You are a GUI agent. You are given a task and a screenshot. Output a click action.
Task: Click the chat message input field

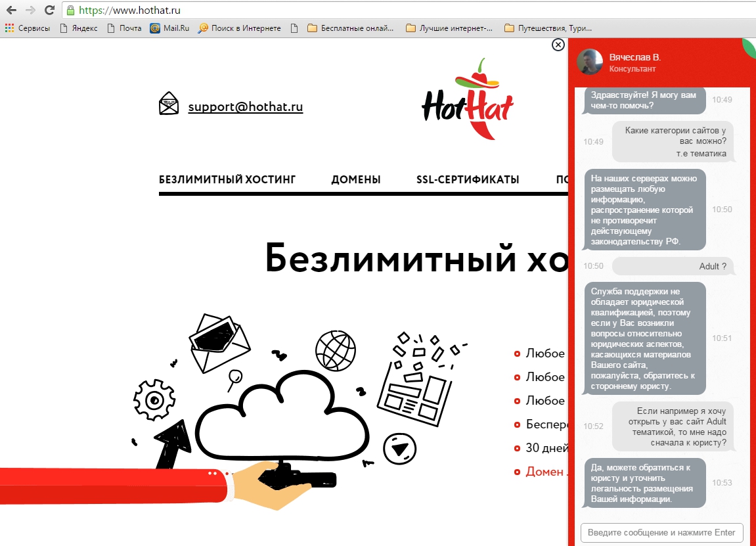point(661,532)
